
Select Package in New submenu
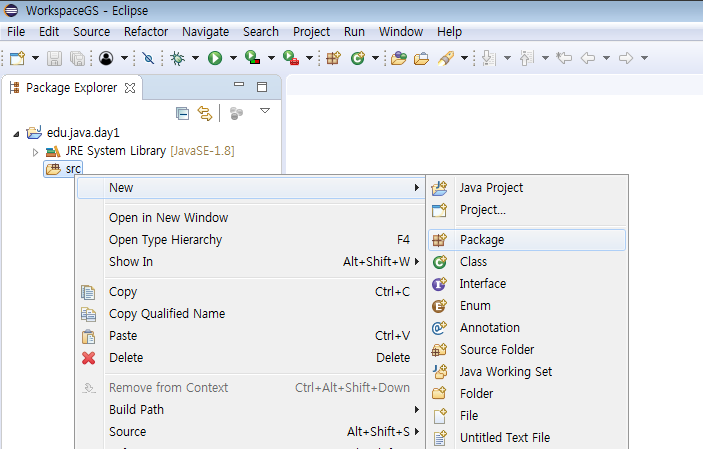pyautogui.click(x=527, y=240)
